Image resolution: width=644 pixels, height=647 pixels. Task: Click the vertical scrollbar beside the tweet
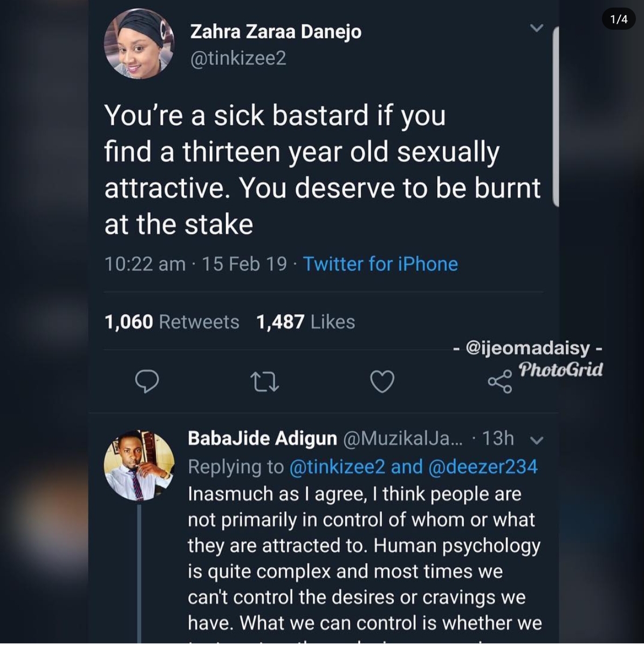tap(556, 116)
